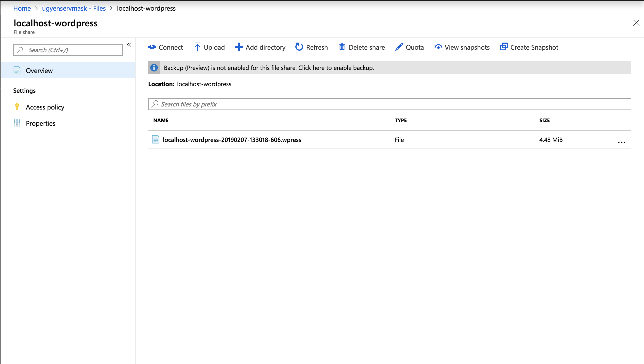Image resolution: width=644 pixels, height=364 pixels.
Task: Click the Delete share trash icon
Action: [342, 47]
